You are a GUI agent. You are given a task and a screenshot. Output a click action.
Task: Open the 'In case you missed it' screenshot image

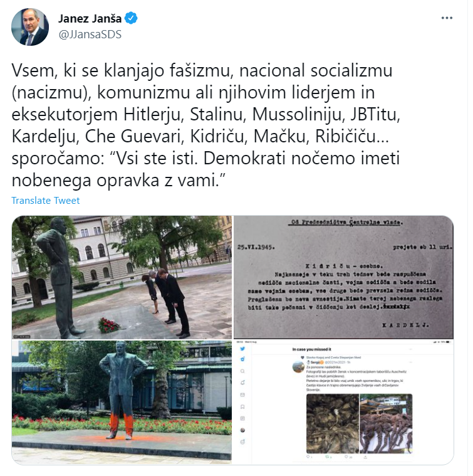click(343, 402)
